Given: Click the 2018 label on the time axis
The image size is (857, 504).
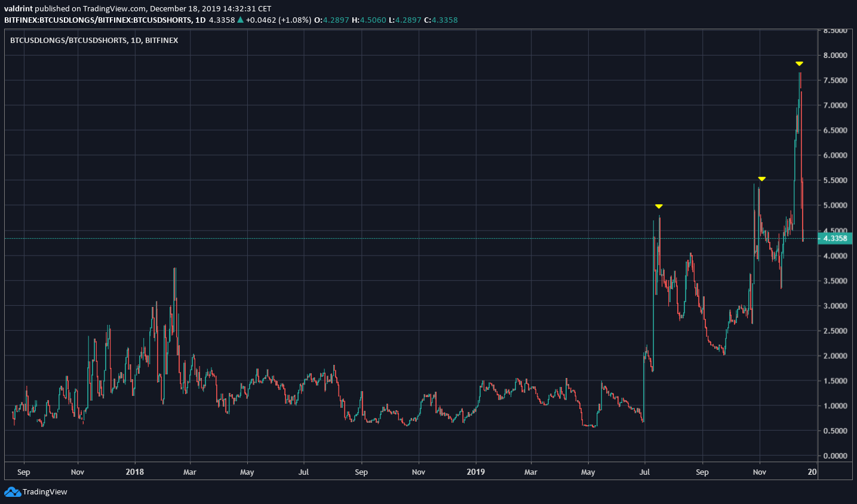Looking at the screenshot, I should (134, 472).
